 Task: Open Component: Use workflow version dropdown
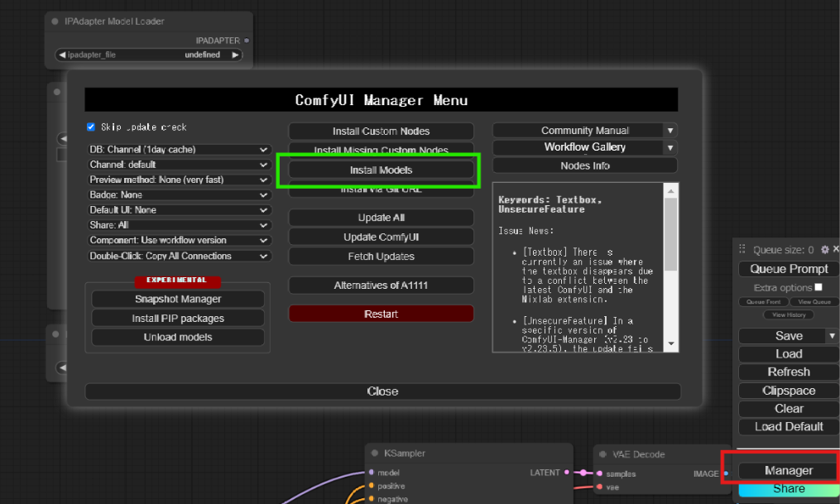click(x=179, y=240)
